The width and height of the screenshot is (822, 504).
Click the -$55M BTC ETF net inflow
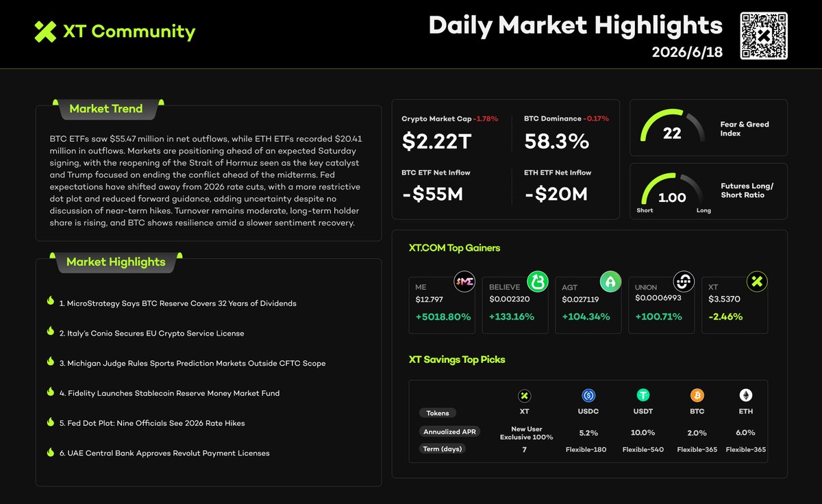click(x=432, y=194)
